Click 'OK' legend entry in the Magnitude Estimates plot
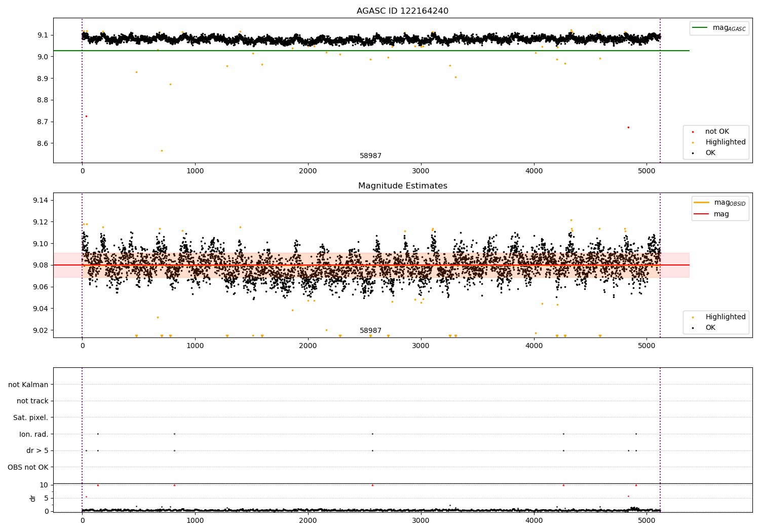 click(710, 328)
